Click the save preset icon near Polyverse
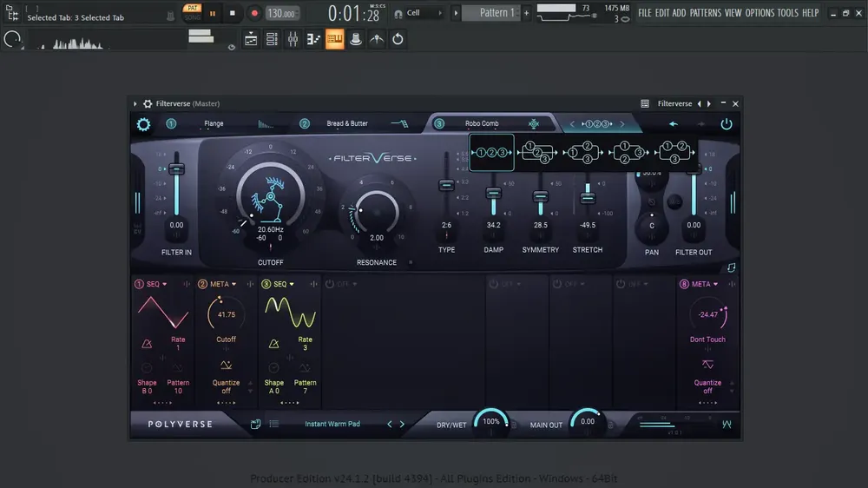The image size is (868, 488). click(255, 424)
